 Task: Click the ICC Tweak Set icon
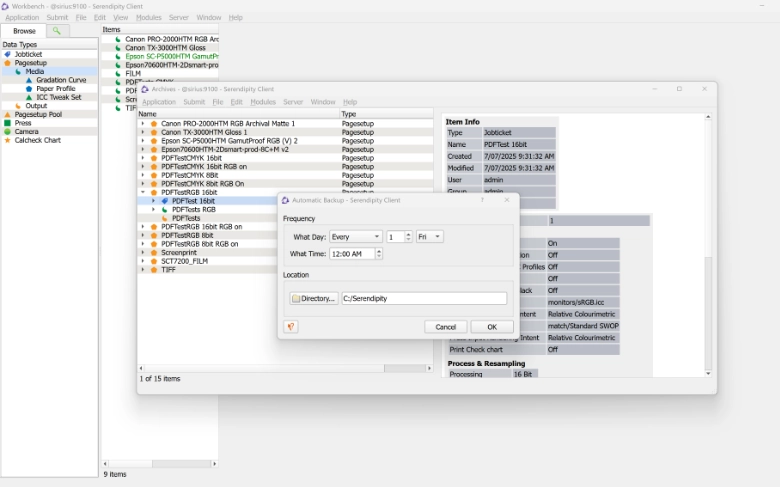[29, 97]
